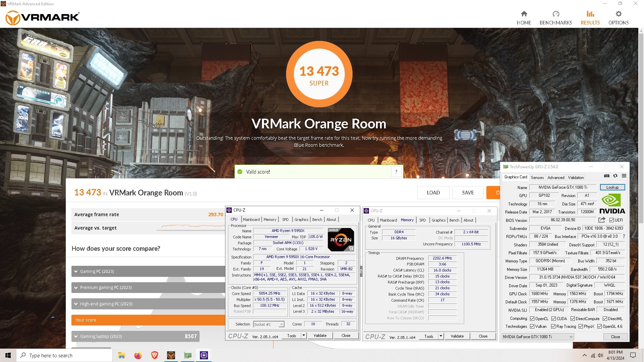
Task: Click Close button in GPU-Z
Action: 615,337
